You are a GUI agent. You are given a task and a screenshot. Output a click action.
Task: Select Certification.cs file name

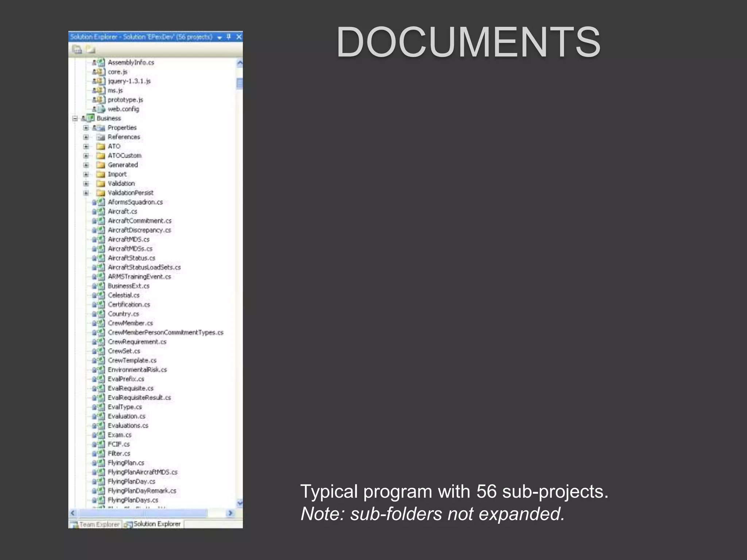129,304
